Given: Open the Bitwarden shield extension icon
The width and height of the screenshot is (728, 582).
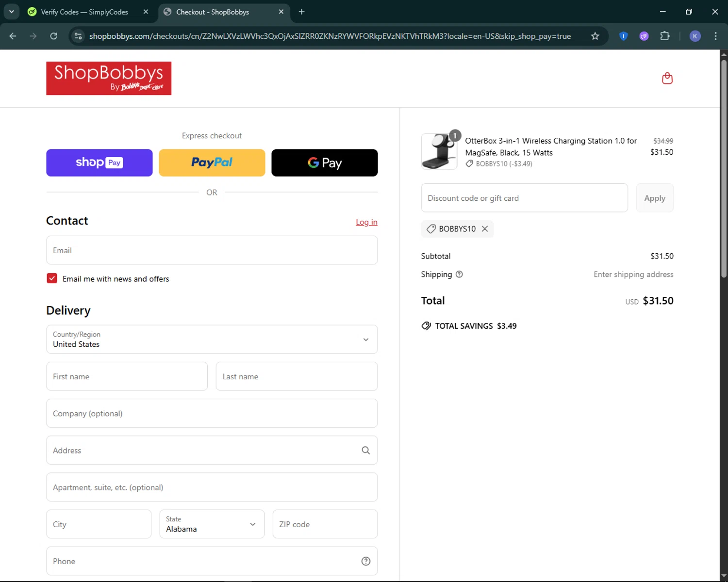Looking at the screenshot, I should click(624, 36).
